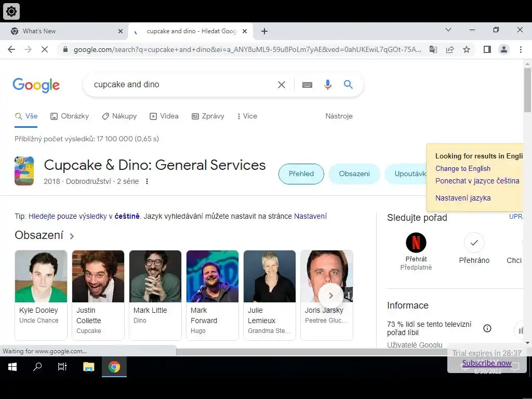532x399 pixels.
Task: Open Mark Little cast card
Action: (155, 295)
